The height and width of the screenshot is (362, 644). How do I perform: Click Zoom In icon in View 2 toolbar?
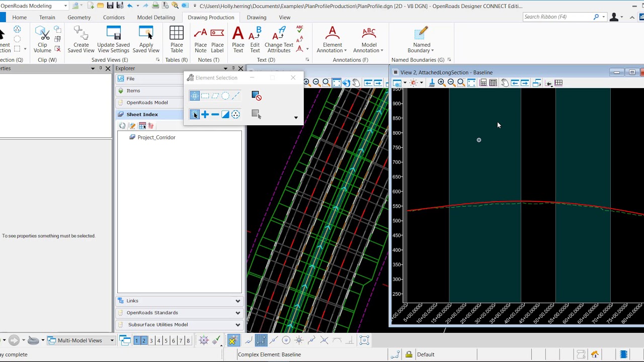[x=441, y=83]
